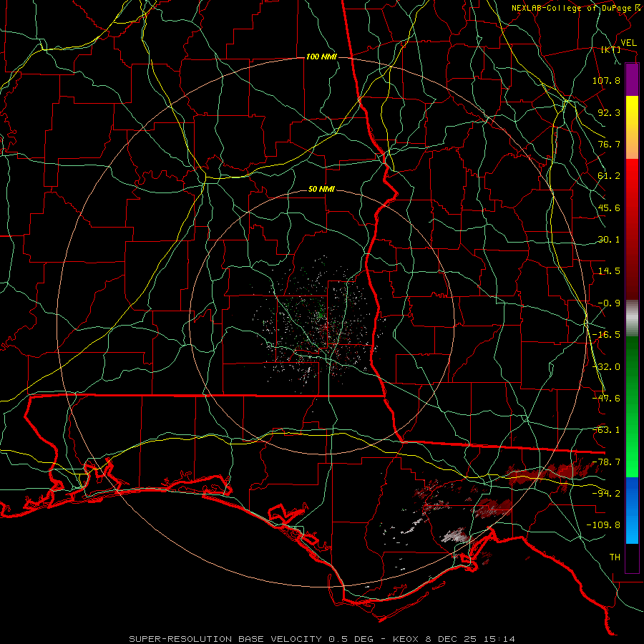
Task: Click the 76.7 velocity scale value
Action: (609, 144)
